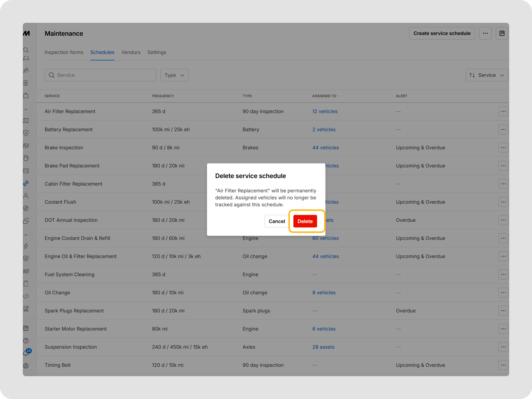Collapse the upper sidebar section chevron
This screenshot has width=532, height=399.
(26, 109)
